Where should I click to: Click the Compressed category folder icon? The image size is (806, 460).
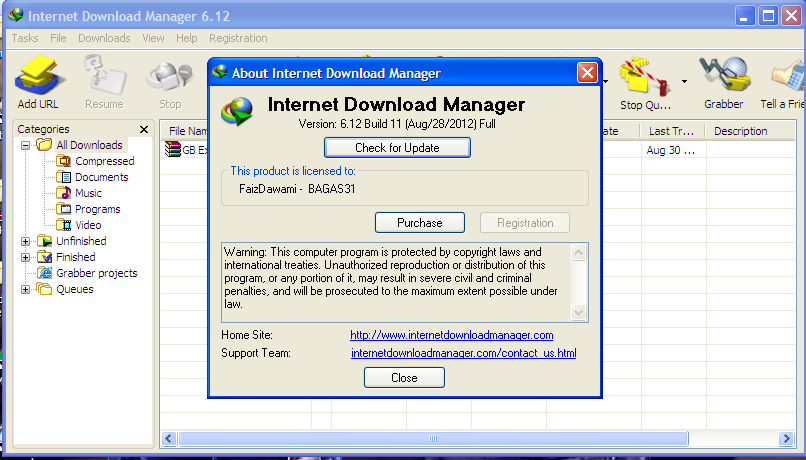[64, 161]
